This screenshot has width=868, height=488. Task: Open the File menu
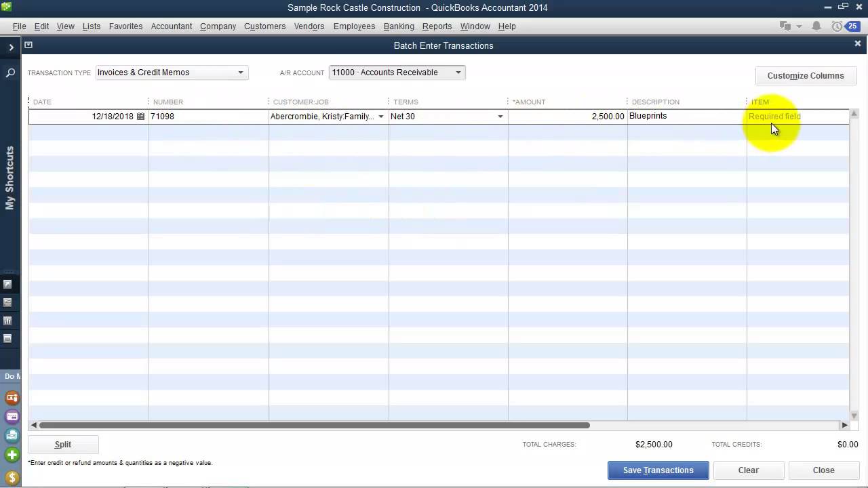[x=19, y=26]
